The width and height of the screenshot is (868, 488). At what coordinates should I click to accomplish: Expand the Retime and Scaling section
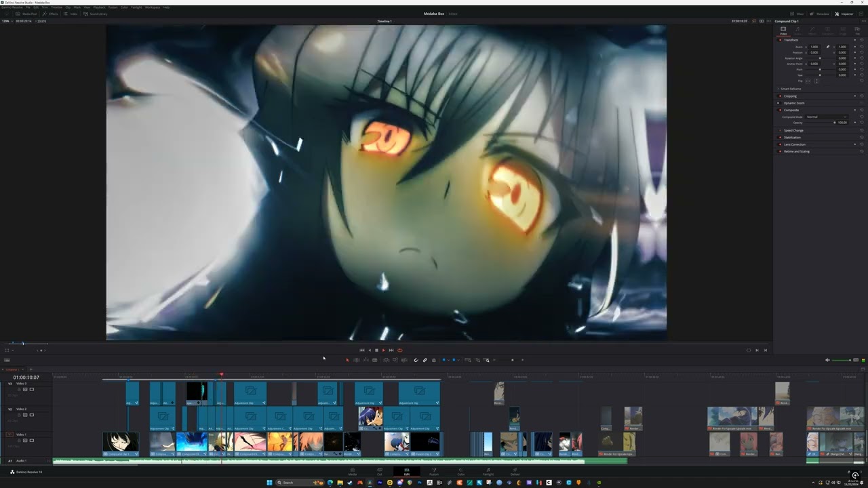797,151
